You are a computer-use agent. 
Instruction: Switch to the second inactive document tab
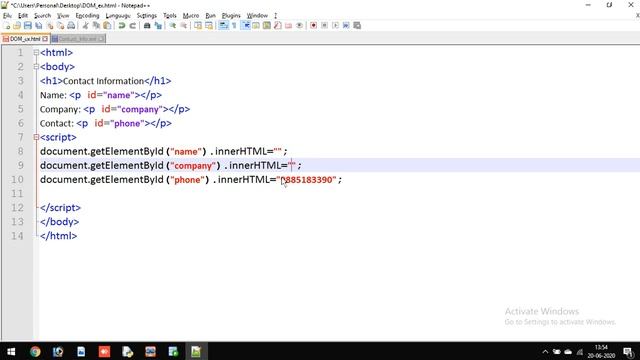78,39
